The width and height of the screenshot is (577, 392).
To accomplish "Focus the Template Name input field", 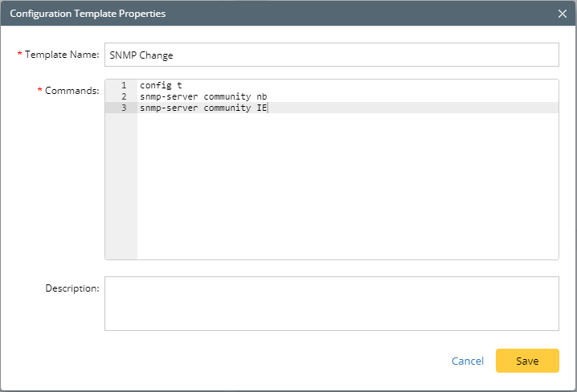I will pyautogui.click(x=331, y=55).
